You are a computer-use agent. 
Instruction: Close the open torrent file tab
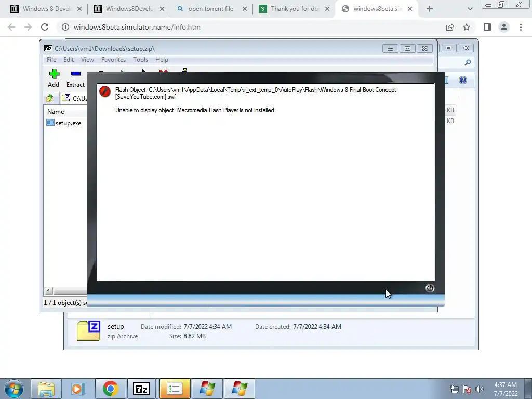tap(245, 9)
